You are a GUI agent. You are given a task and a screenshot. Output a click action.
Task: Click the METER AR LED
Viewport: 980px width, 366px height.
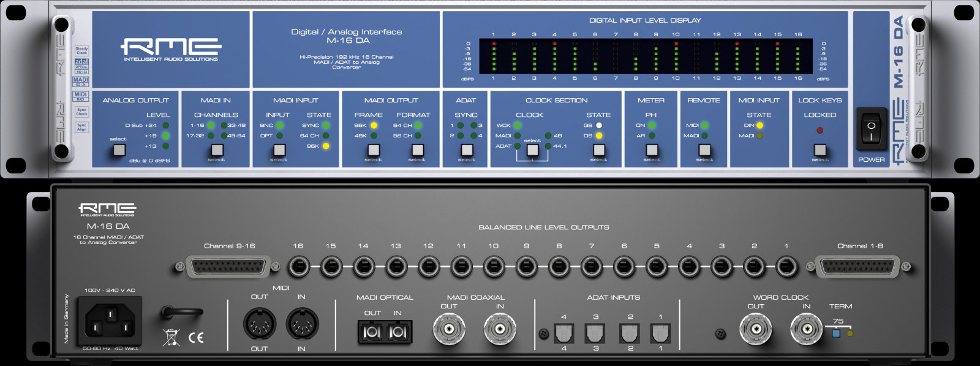click(x=652, y=135)
